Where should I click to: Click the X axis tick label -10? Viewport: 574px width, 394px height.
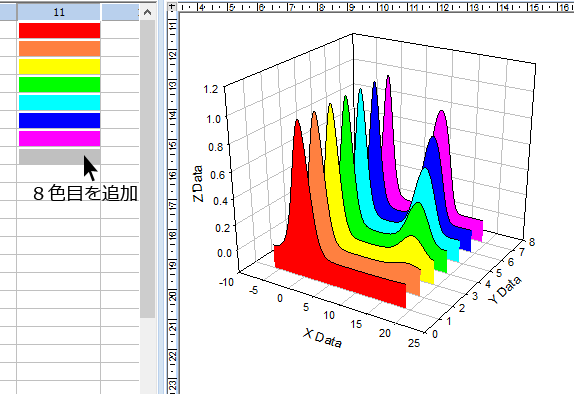pyautogui.click(x=226, y=282)
